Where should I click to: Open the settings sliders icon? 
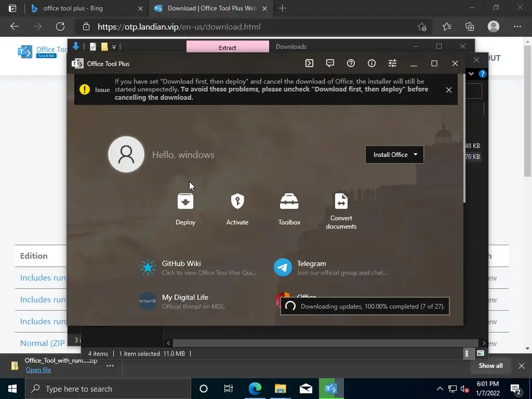(x=392, y=63)
